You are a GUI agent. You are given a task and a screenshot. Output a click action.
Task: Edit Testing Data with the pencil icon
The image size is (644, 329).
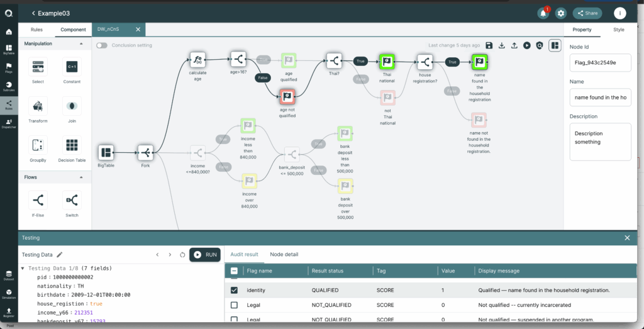coord(60,255)
